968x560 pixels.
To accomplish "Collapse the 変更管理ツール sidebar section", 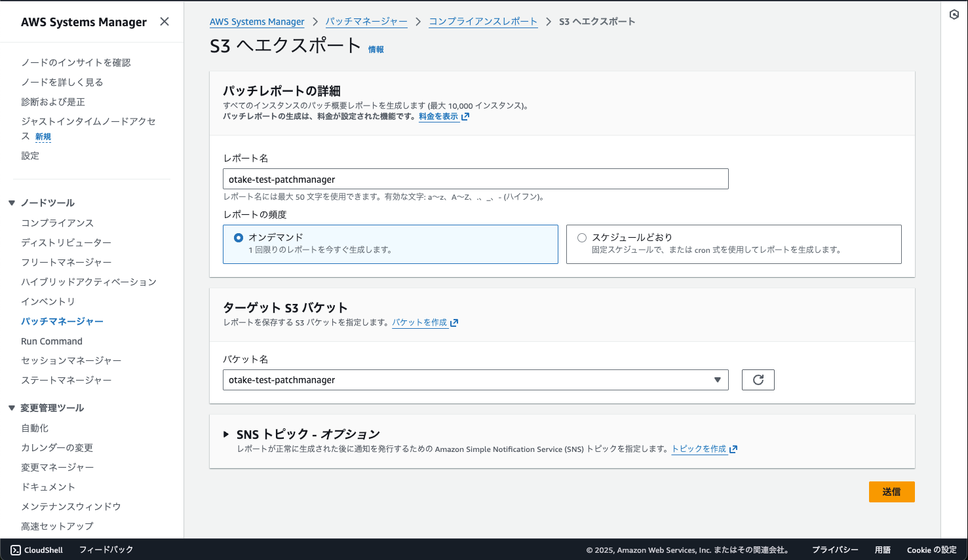I will click(x=12, y=408).
